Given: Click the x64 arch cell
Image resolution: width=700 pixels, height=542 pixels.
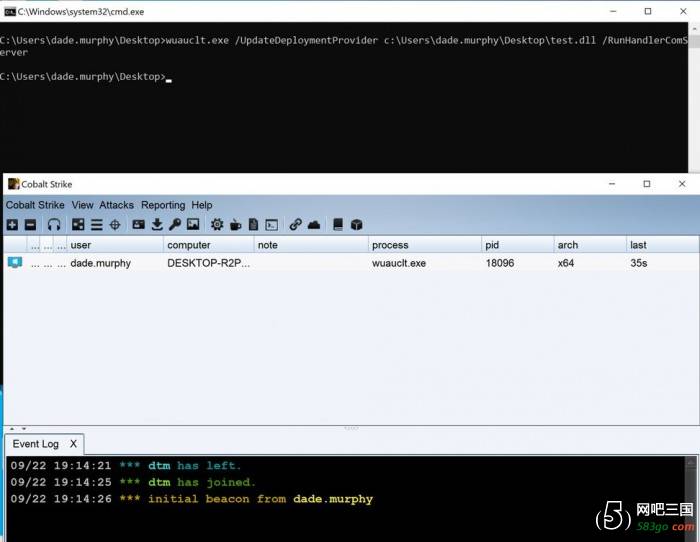Looking at the screenshot, I should click(x=566, y=263).
